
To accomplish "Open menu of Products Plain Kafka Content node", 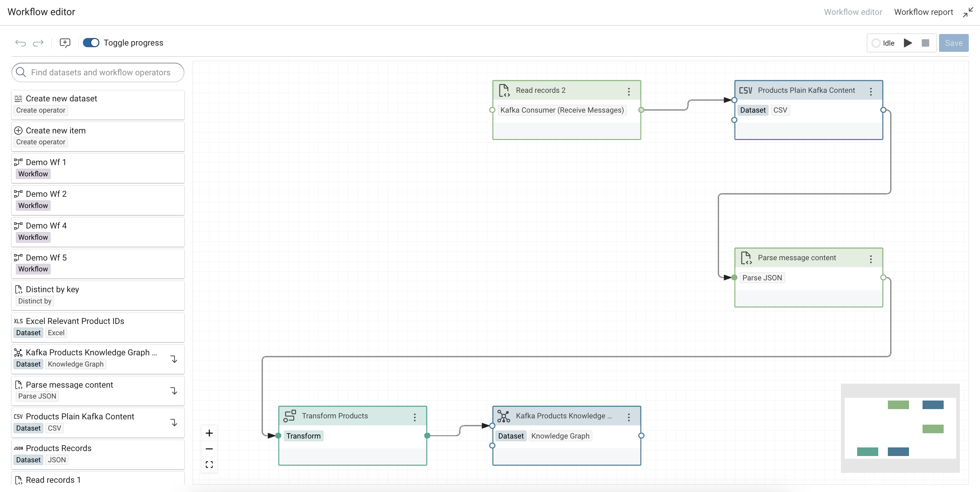I will tap(871, 91).
